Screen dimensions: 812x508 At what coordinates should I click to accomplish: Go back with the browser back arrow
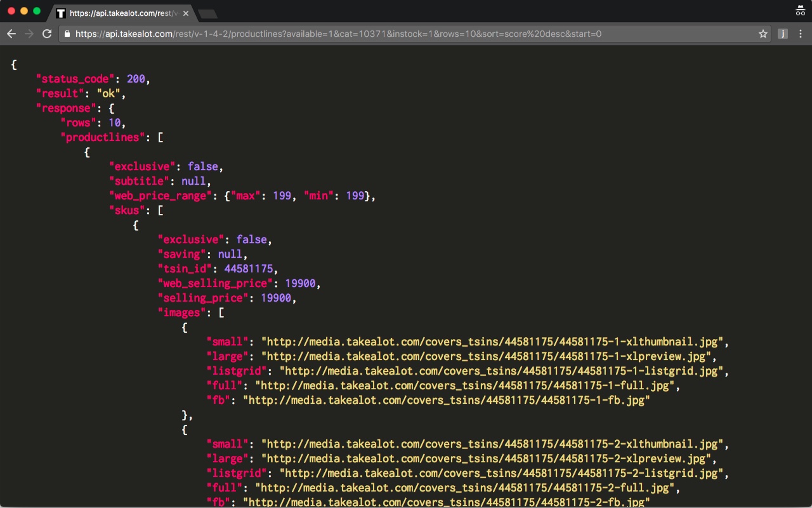tap(11, 34)
